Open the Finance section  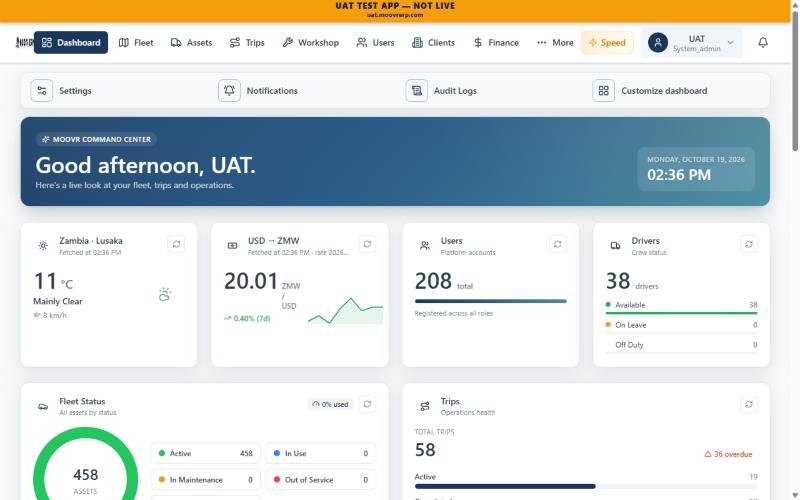[x=496, y=42]
